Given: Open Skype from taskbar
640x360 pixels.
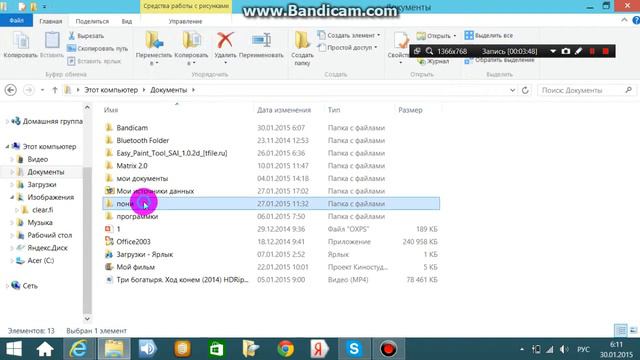Looking at the screenshot, I should click(x=354, y=349).
